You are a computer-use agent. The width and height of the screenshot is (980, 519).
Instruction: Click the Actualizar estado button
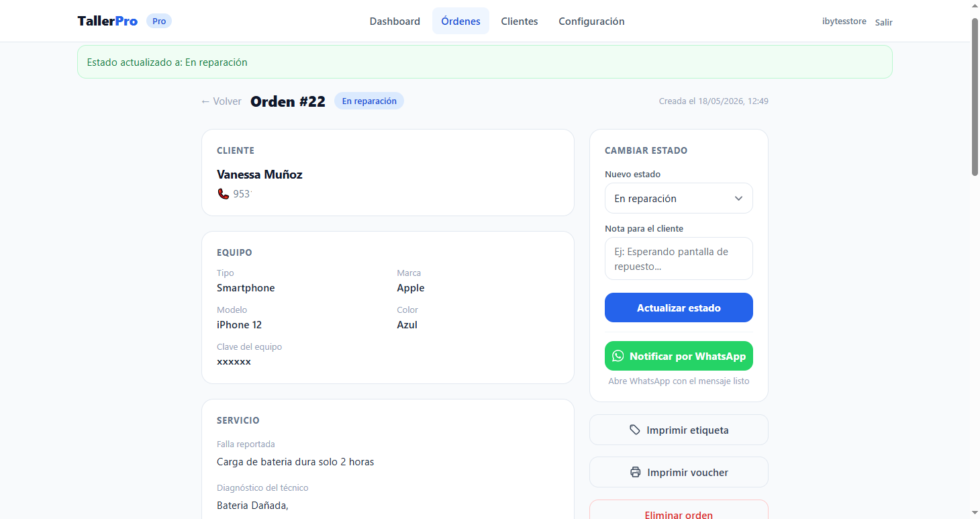click(x=679, y=308)
